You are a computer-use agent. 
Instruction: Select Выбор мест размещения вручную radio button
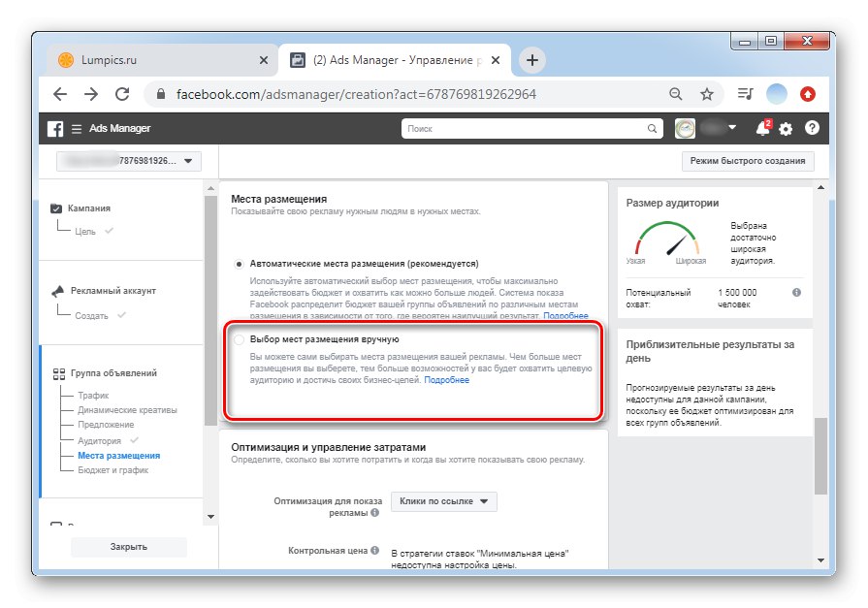[x=239, y=339]
